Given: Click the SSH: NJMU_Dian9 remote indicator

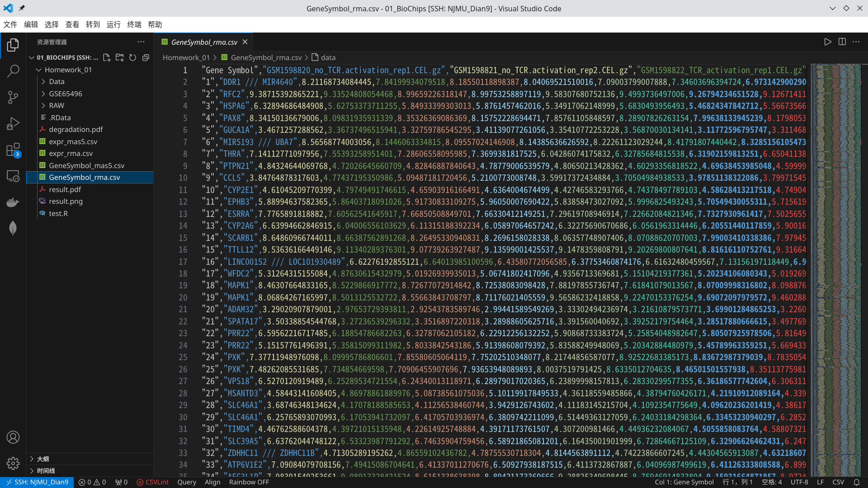Looking at the screenshot, I should 37,482.
